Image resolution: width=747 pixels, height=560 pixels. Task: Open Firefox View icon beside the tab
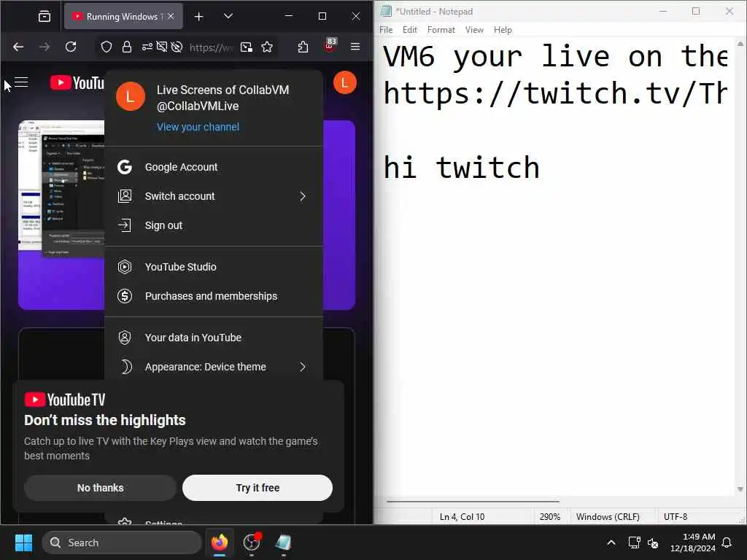(44, 17)
